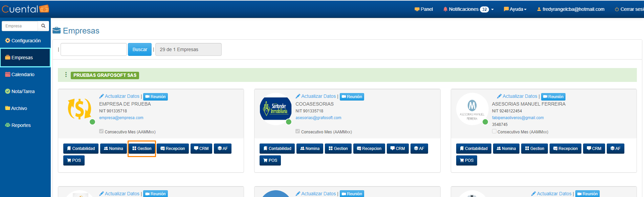
Task: Open CRM for ASESORIAS MANUEL FERREIRA
Action: tap(594, 149)
